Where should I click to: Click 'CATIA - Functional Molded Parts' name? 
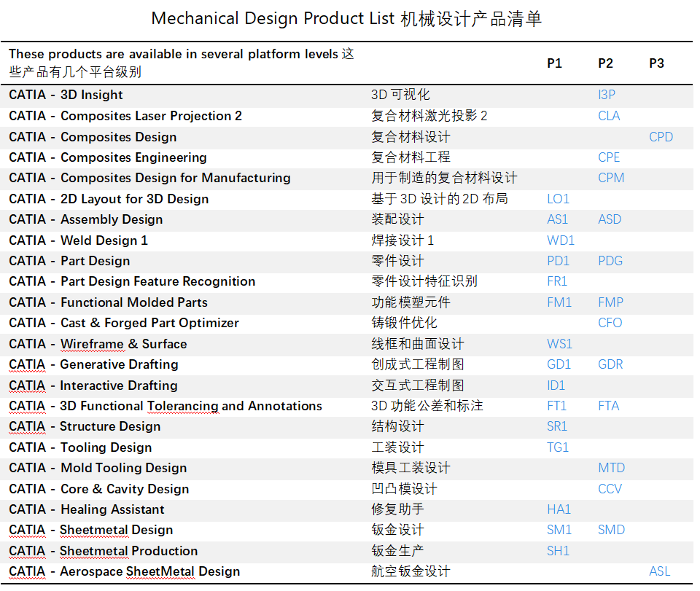tap(109, 302)
